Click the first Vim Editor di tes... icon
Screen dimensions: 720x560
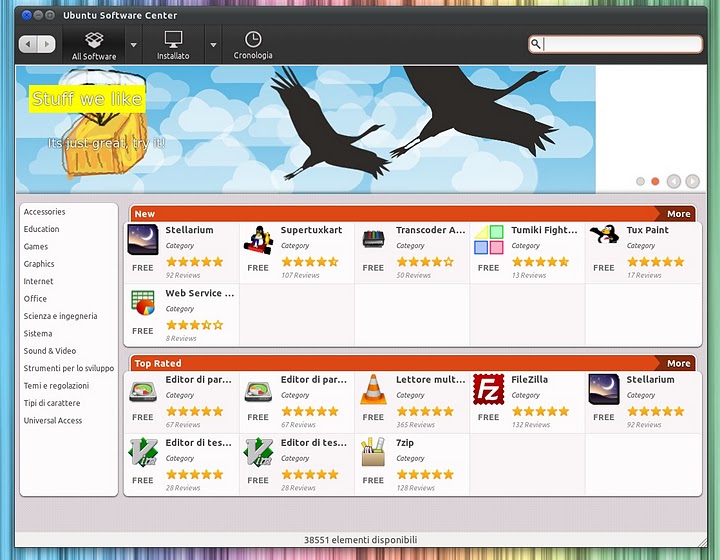(143, 453)
